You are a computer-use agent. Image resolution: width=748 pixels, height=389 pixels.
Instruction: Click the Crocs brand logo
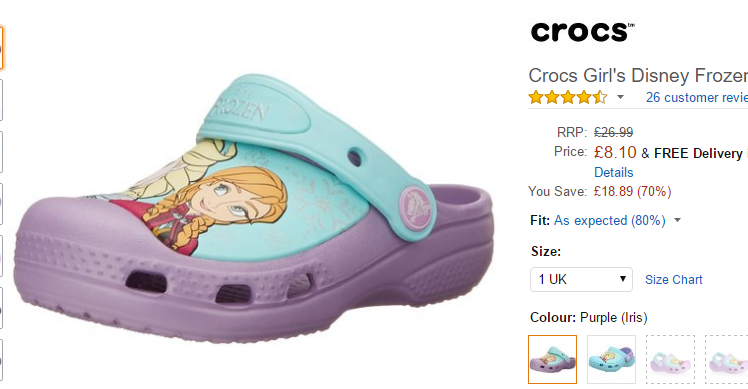582,32
